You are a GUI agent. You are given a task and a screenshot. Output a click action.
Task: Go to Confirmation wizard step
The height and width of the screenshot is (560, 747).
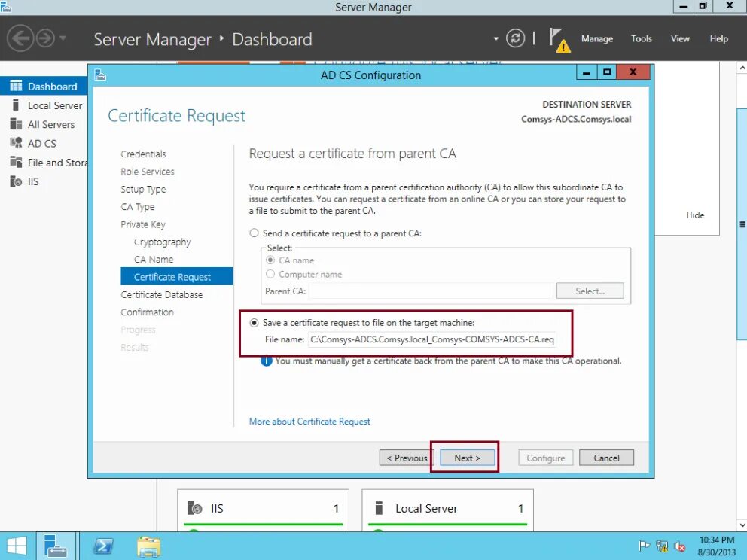[x=147, y=312]
